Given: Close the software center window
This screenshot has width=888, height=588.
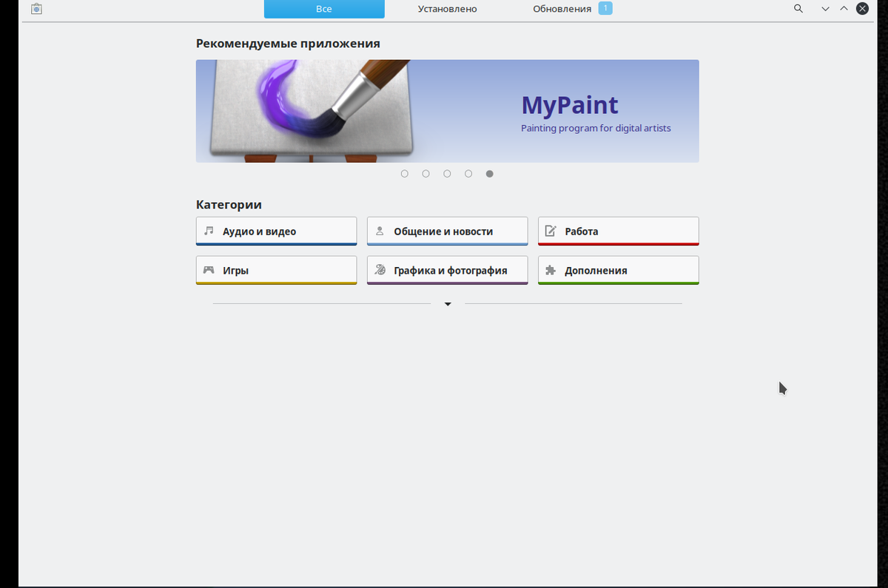Looking at the screenshot, I should coord(862,9).
